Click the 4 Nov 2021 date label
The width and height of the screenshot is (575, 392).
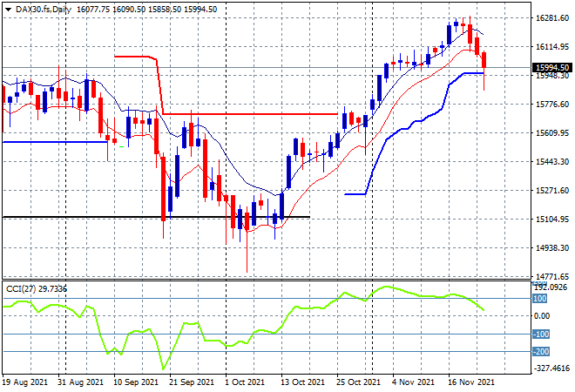point(413,382)
